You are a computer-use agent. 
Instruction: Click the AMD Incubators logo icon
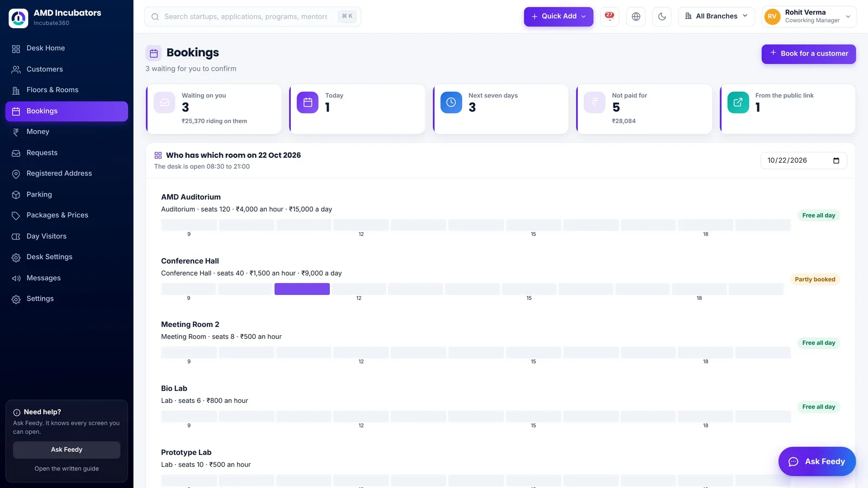[x=18, y=18]
